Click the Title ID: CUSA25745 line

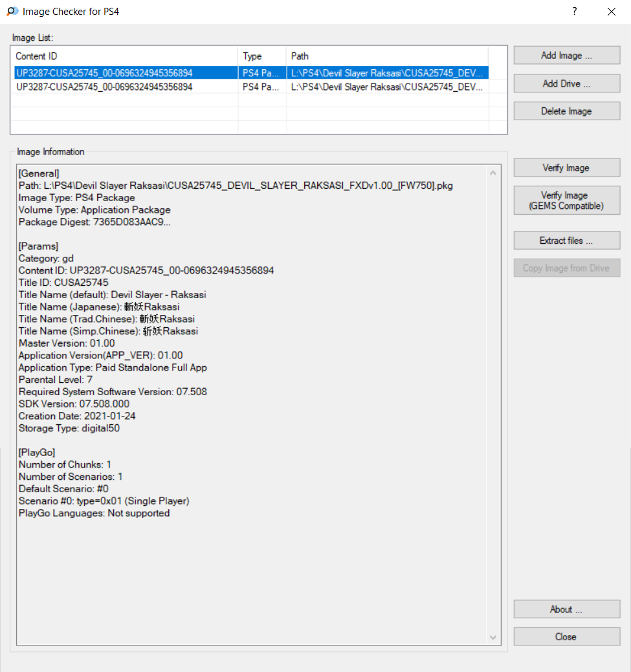point(63,283)
